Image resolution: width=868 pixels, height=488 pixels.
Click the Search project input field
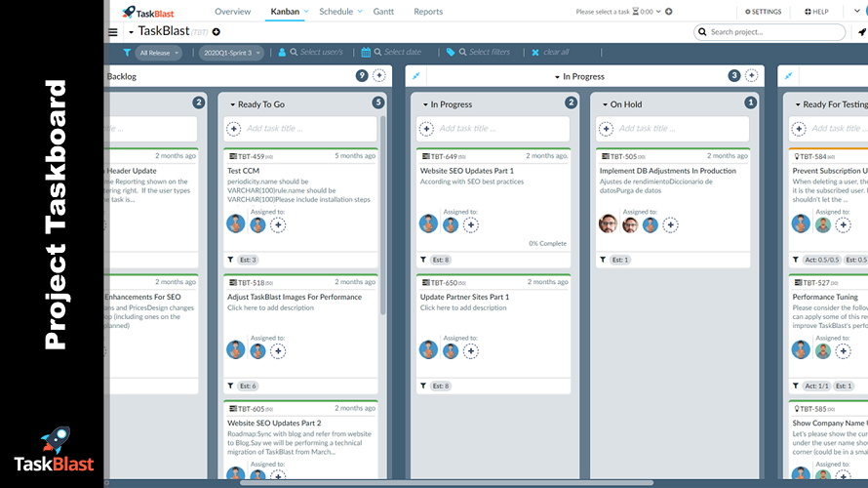(x=770, y=32)
